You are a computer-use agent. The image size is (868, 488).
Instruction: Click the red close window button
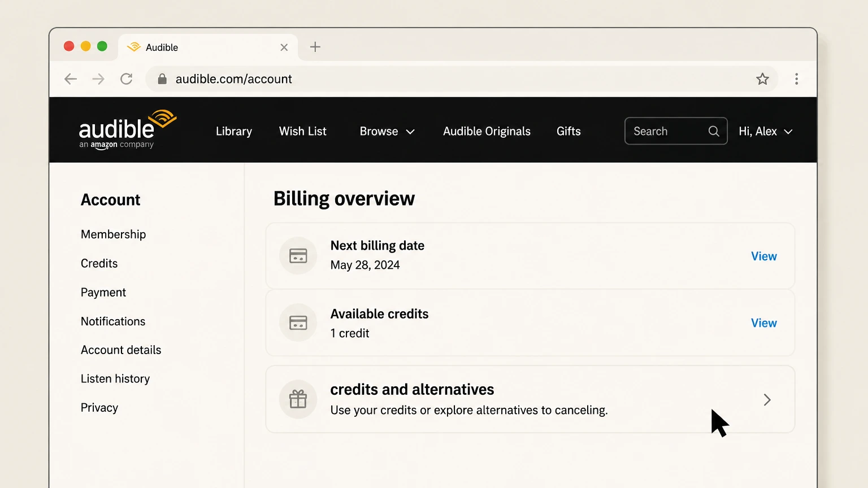point(69,46)
